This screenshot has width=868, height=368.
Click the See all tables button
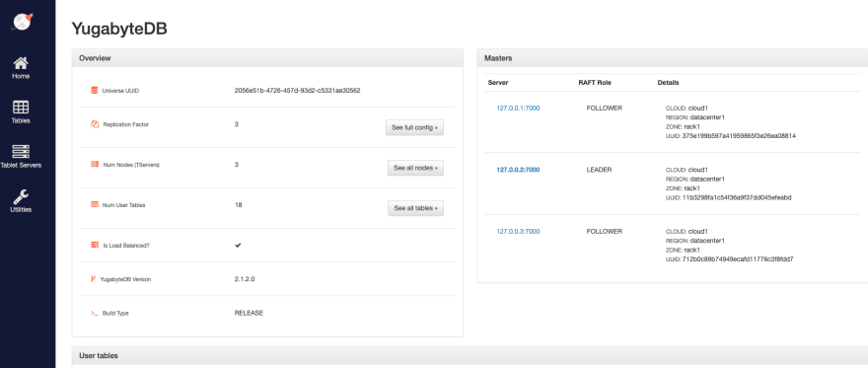pyautogui.click(x=415, y=208)
